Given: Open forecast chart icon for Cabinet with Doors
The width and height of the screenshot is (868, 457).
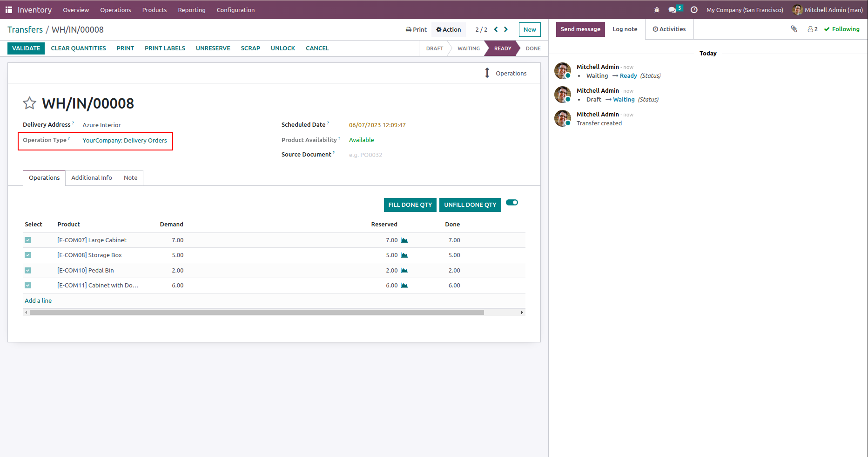Looking at the screenshot, I should (x=404, y=286).
